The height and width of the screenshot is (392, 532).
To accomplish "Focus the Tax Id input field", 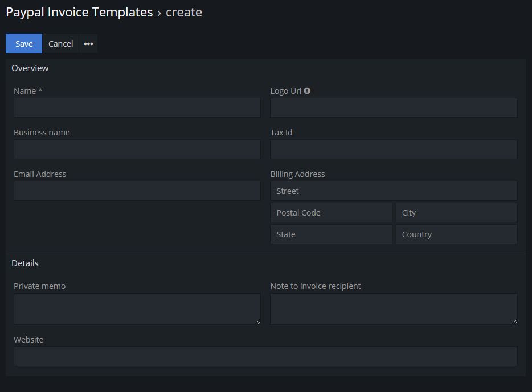I will coord(394,150).
